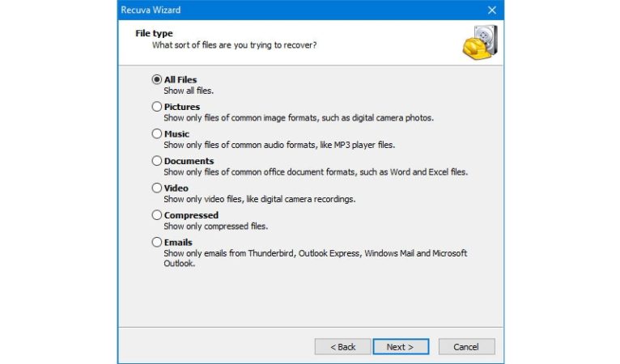
Task: Close the Recuva Wizard window
Action: pos(492,11)
